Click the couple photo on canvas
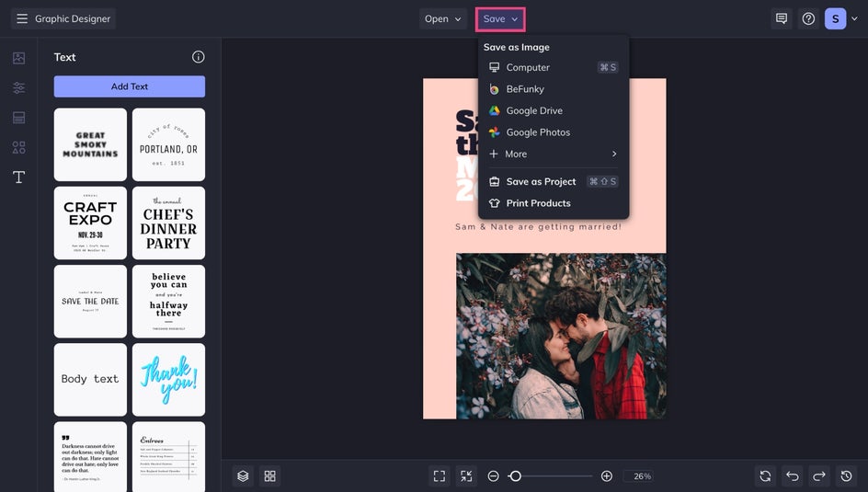The image size is (868, 492). coord(561,336)
